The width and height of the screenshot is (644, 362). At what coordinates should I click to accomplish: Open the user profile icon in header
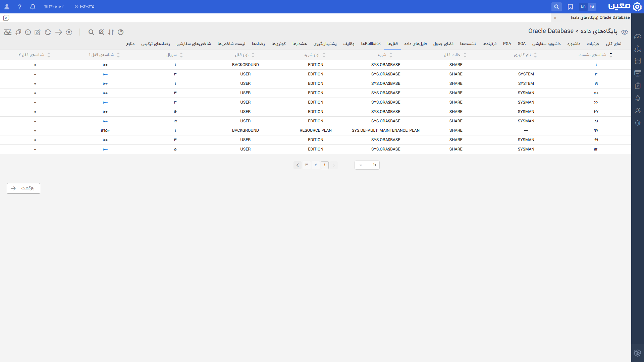pos(7,7)
